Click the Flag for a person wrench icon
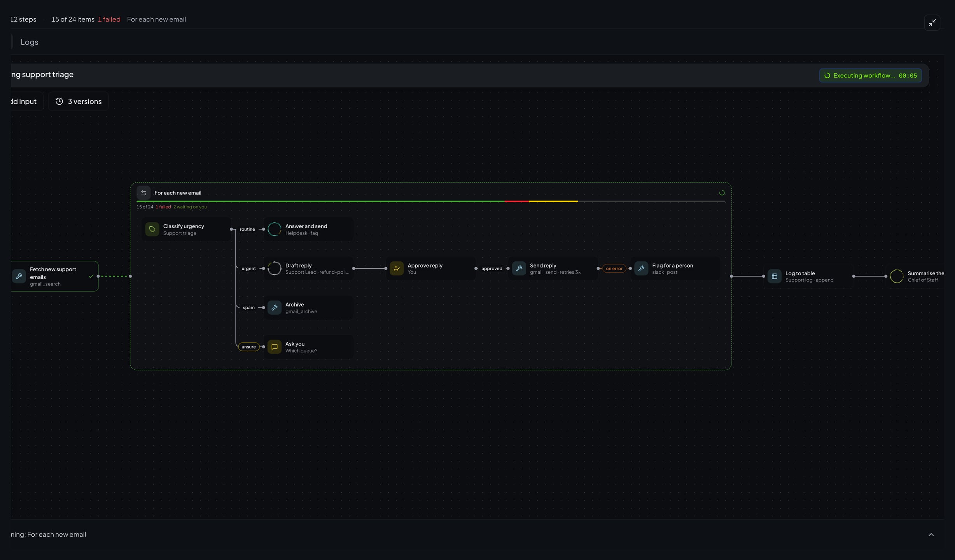The width and height of the screenshot is (955, 560). point(641,268)
